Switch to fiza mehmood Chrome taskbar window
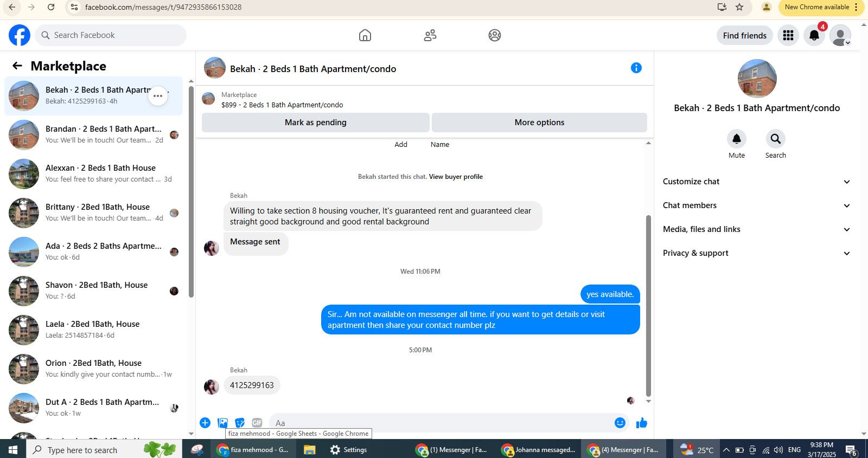The height and width of the screenshot is (458, 868). (253, 450)
